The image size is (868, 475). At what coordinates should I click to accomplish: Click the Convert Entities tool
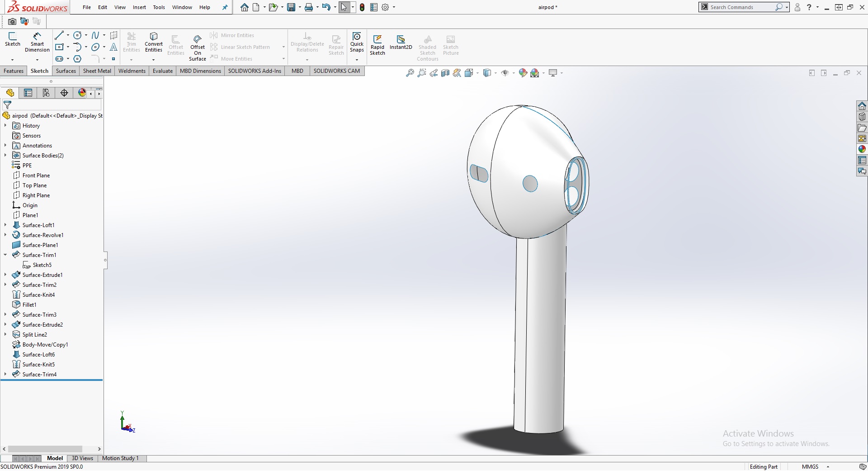(x=154, y=42)
